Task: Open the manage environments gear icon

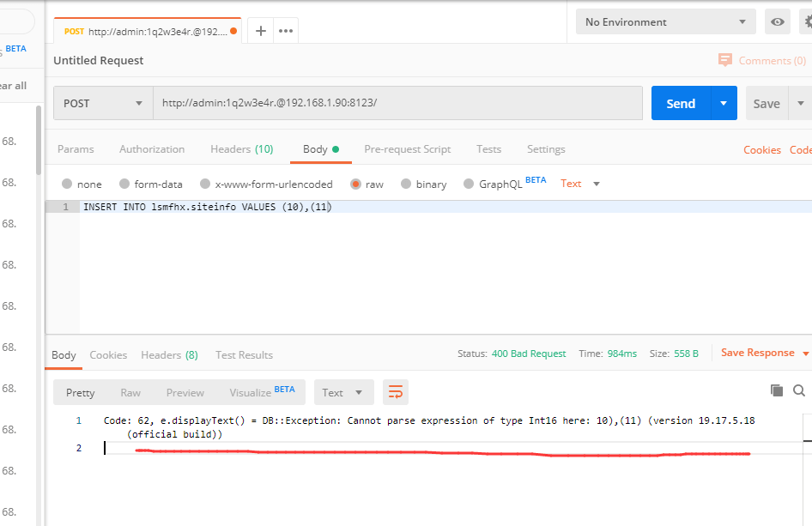Action: (807, 22)
